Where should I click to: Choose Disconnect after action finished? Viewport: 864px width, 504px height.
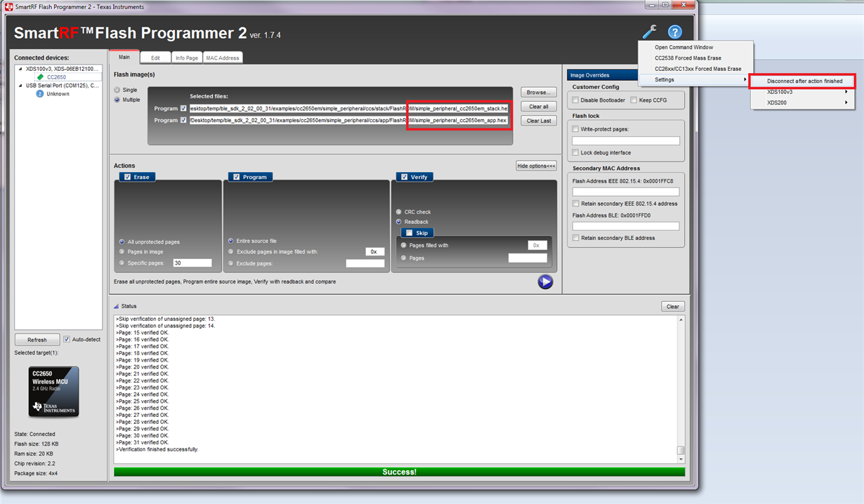[804, 81]
